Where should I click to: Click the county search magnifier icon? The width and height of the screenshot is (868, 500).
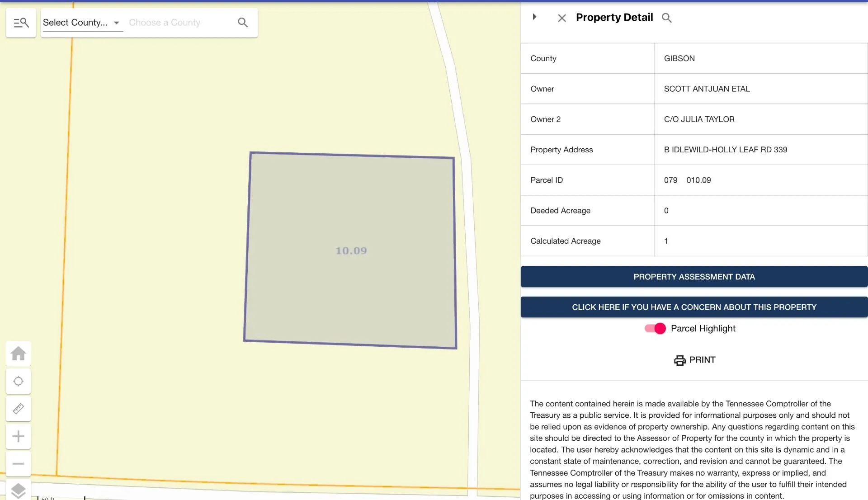pyautogui.click(x=243, y=23)
